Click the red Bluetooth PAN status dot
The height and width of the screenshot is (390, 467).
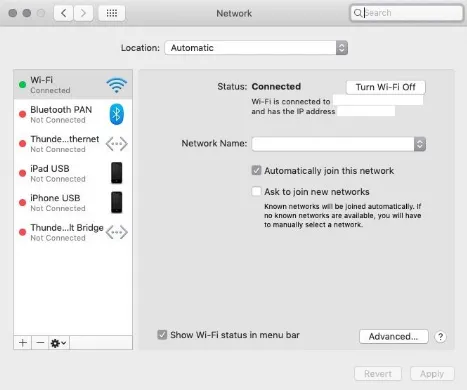22,114
